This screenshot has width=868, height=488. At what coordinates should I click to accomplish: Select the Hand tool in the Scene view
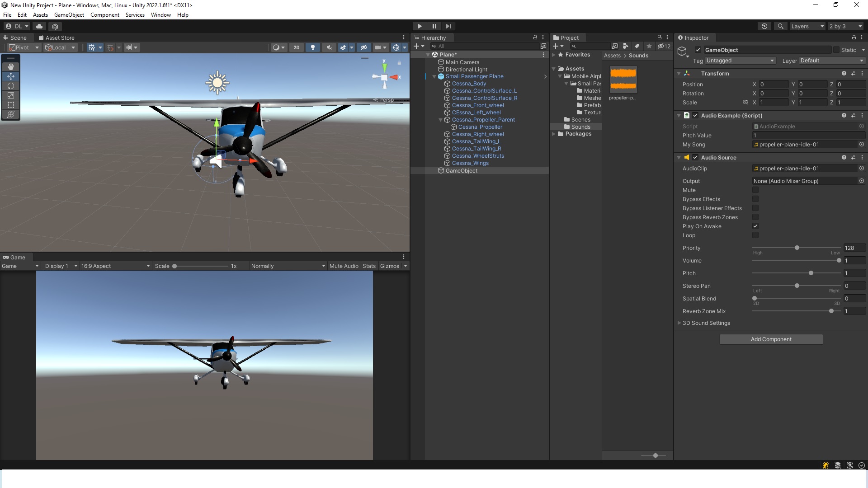pos(11,66)
